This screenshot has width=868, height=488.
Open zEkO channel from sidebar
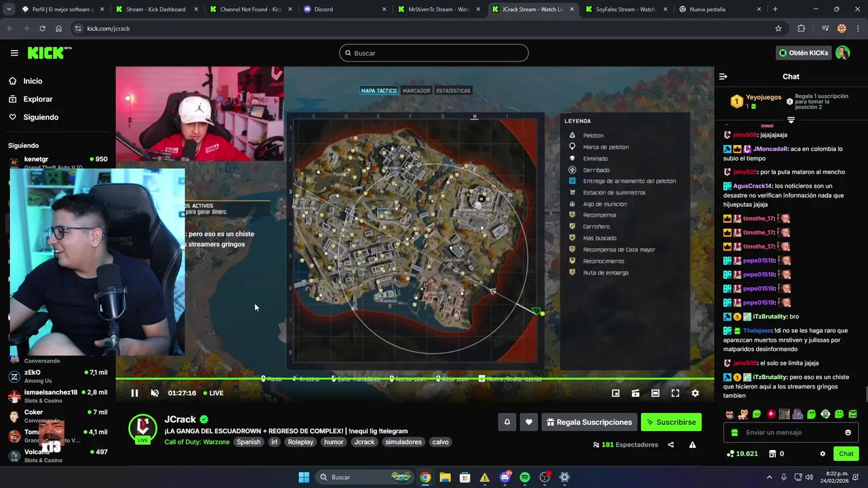[x=58, y=376]
